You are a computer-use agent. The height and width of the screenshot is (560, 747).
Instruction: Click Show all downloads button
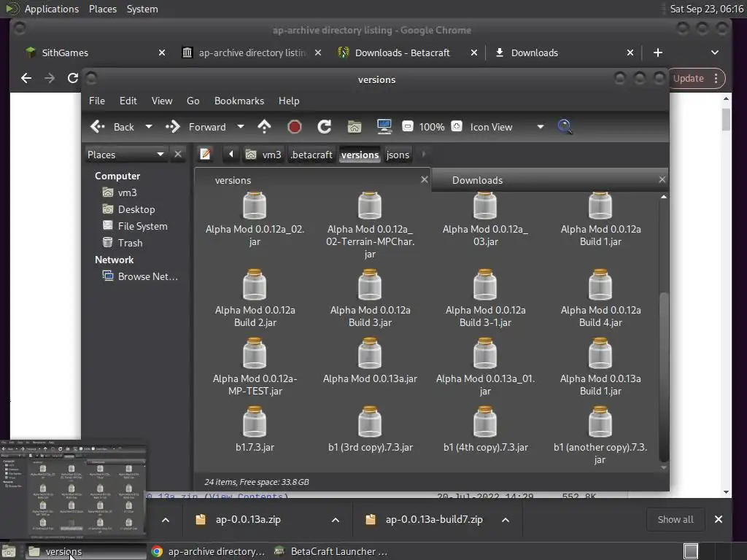pos(675,519)
